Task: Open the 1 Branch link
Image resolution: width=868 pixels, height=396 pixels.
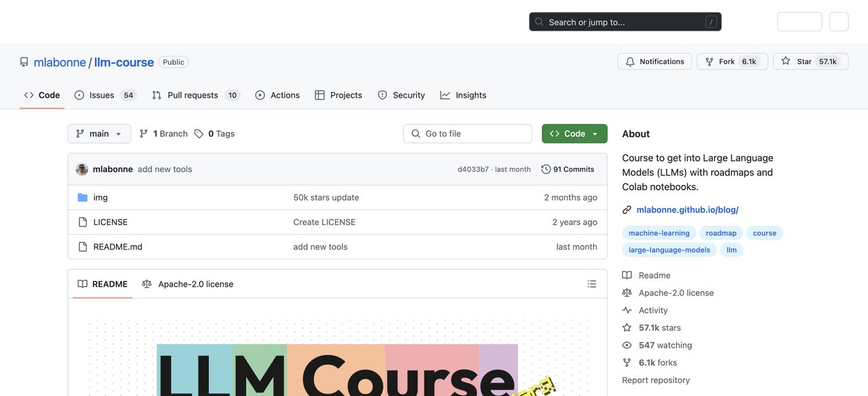Action: click(163, 134)
